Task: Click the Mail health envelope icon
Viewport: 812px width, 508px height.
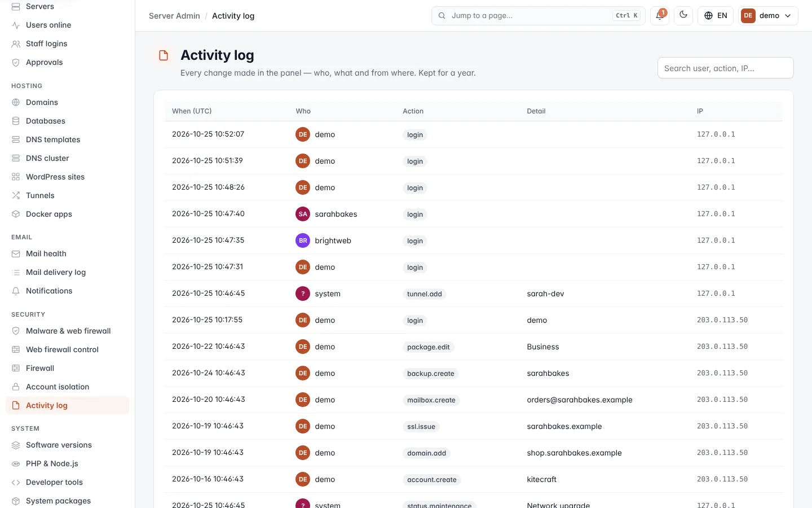Action: click(16, 254)
